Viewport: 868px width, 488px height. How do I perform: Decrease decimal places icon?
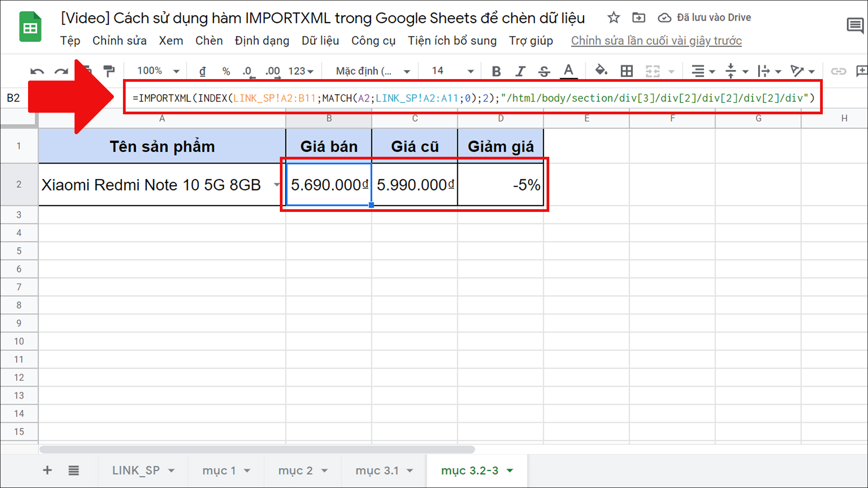pos(249,71)
